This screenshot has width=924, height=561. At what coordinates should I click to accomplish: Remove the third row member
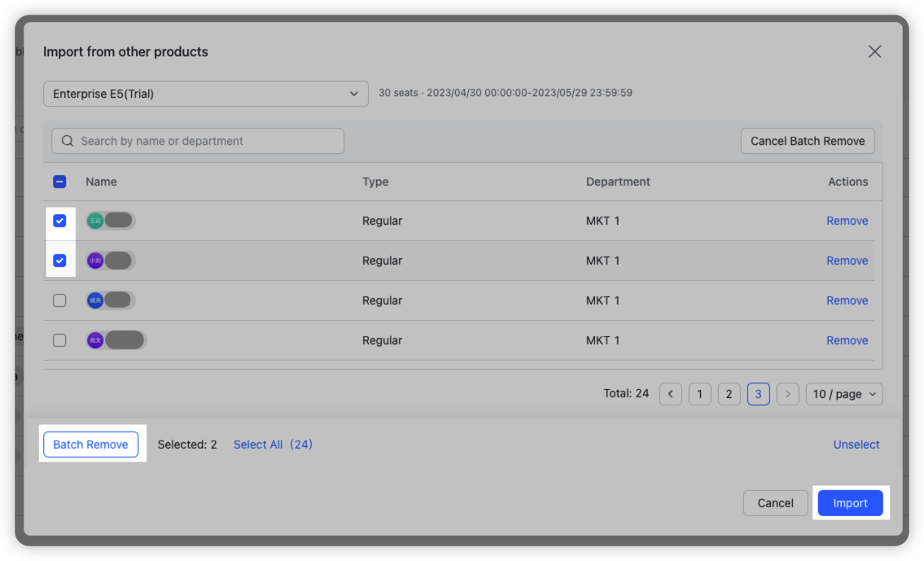pyautogui.click(x=847, y=300)
